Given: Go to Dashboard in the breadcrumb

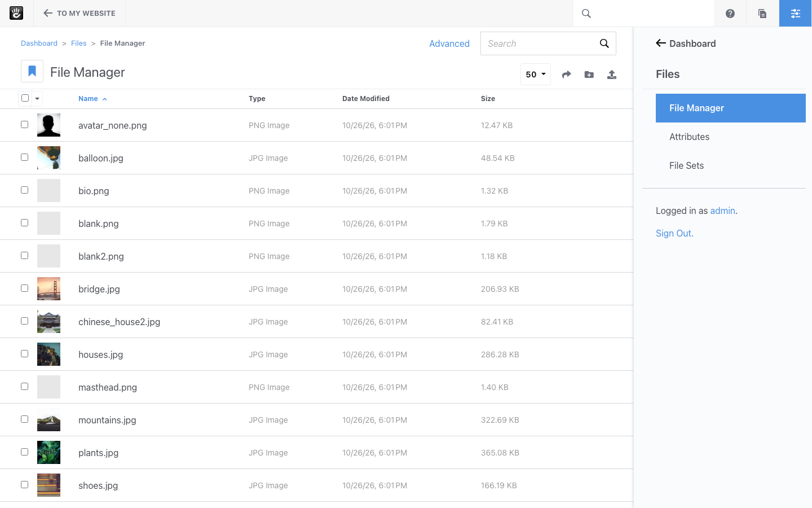Looking at the screenshot, I should [x=39, y=43].
